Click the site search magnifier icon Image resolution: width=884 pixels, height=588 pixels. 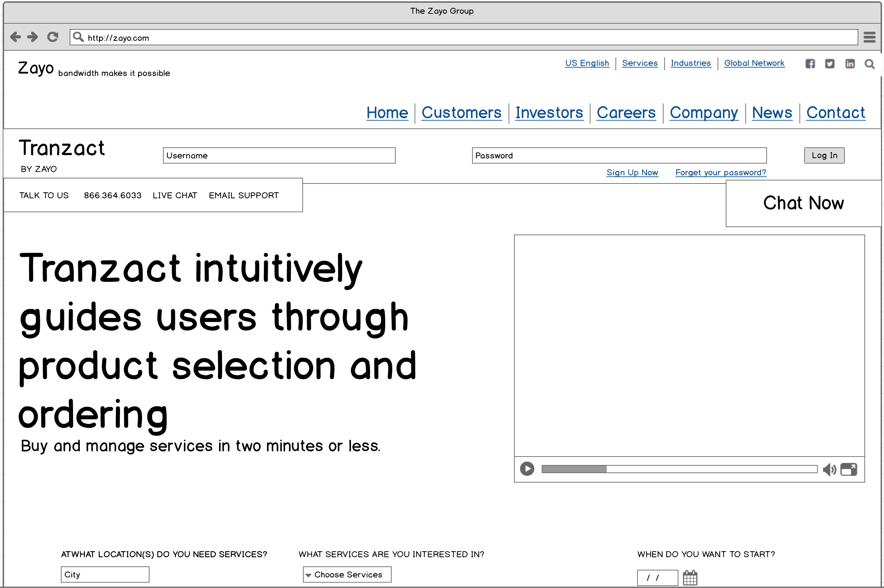click(x=870, y=64)
